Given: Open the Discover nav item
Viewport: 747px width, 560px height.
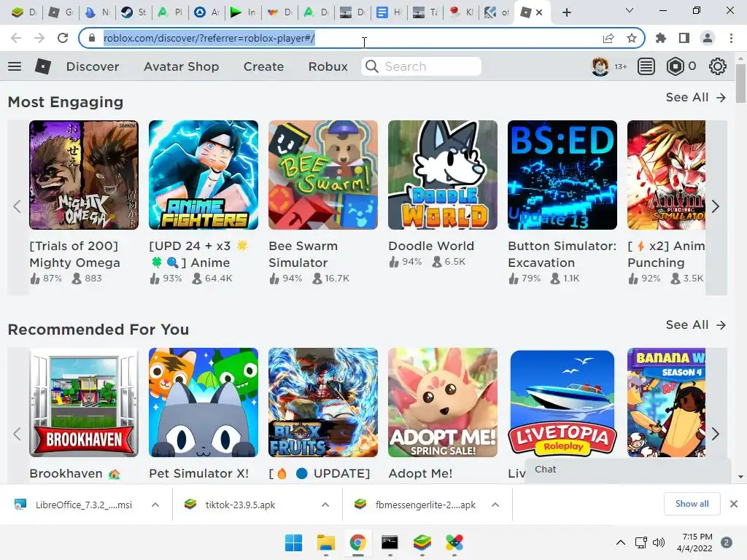Looking at the screenshot, I should pyautogui.click(x=93, y=66).
